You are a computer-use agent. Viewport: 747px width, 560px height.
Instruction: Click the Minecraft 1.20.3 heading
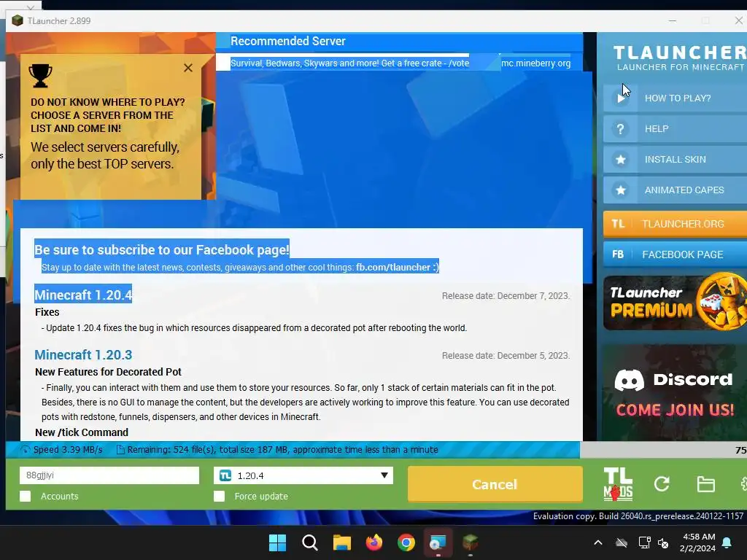pos(83,355)
